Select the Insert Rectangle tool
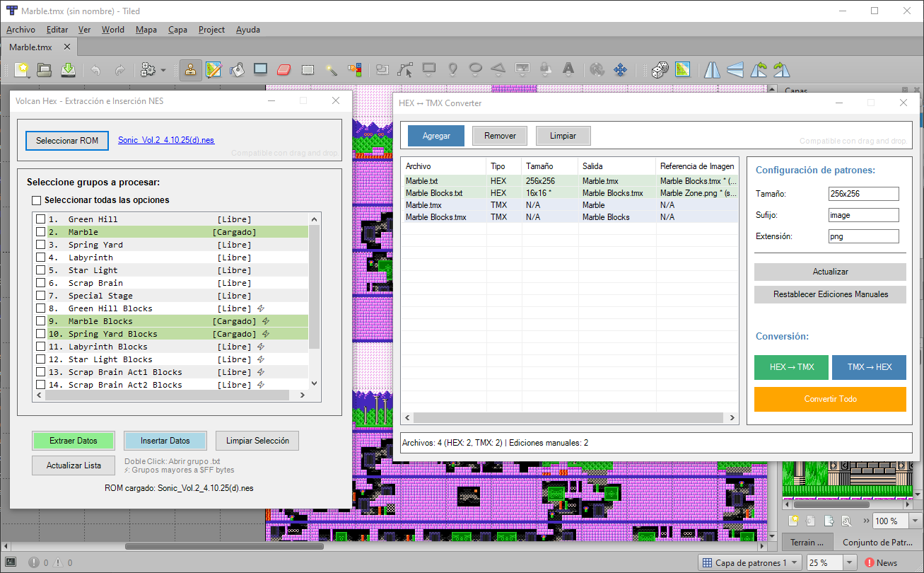This screenshot has height=573, width=924. (428, 69)
